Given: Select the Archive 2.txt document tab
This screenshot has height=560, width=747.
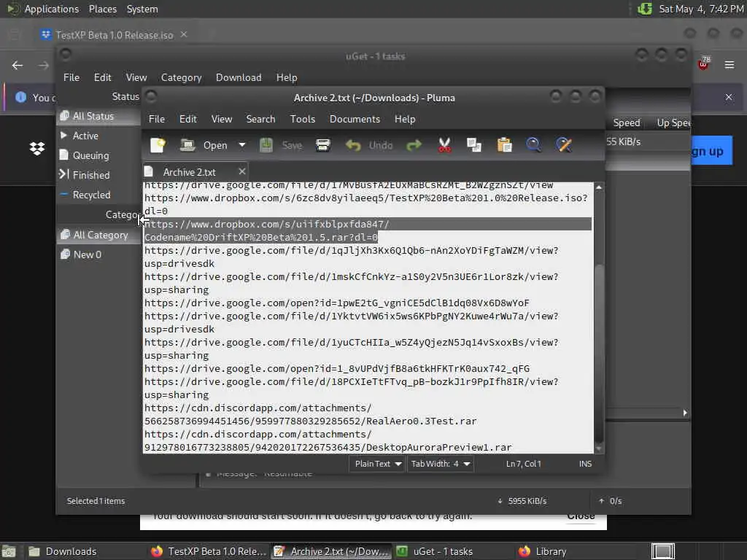Looking at the screenshot, I should 190,172.
